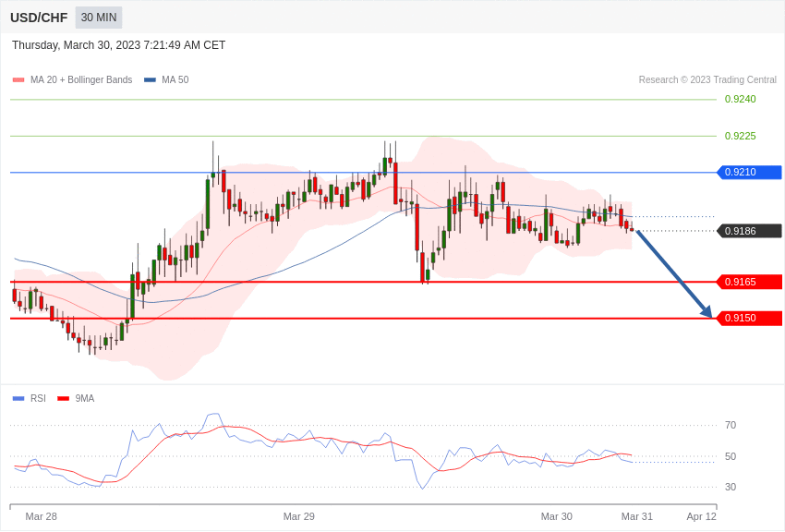785x532 pixels.
Task: Click the timestamp Thursday, March 30, 2023
Action: [118, 45]
